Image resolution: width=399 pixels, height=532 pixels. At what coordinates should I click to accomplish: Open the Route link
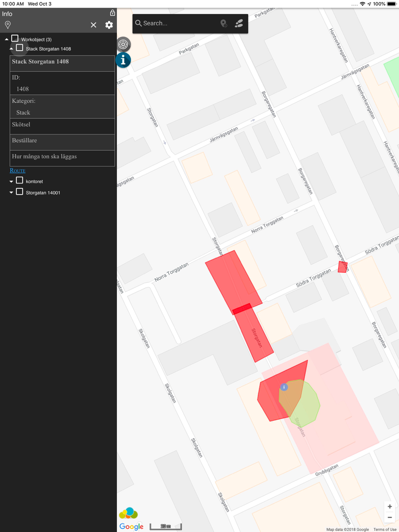pyautogui.click(x=18, y=171)
